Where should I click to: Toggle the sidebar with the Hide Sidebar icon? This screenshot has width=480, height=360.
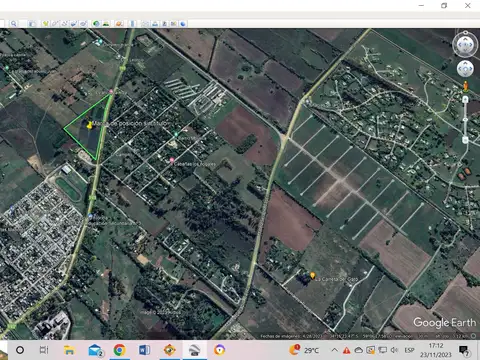coord(32,24)
